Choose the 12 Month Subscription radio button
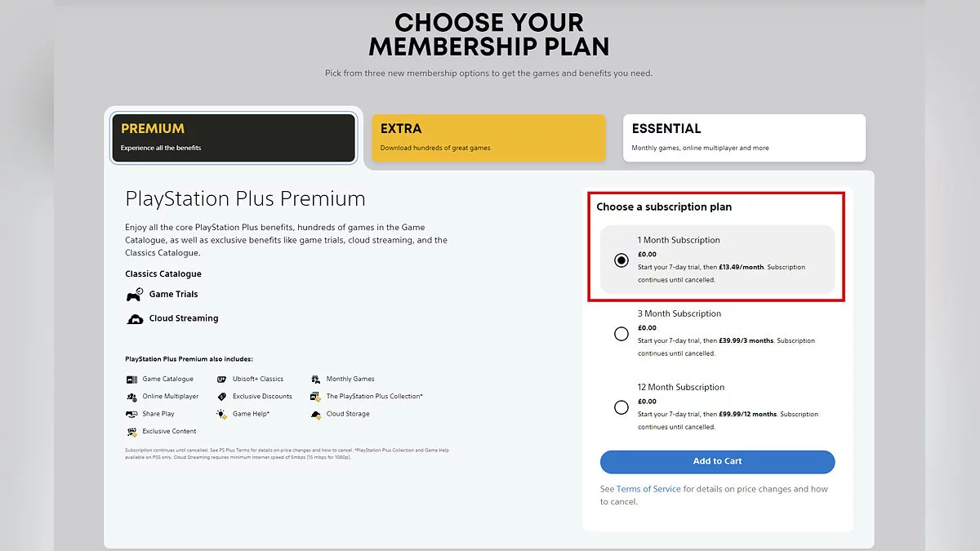 click(621, 407)
